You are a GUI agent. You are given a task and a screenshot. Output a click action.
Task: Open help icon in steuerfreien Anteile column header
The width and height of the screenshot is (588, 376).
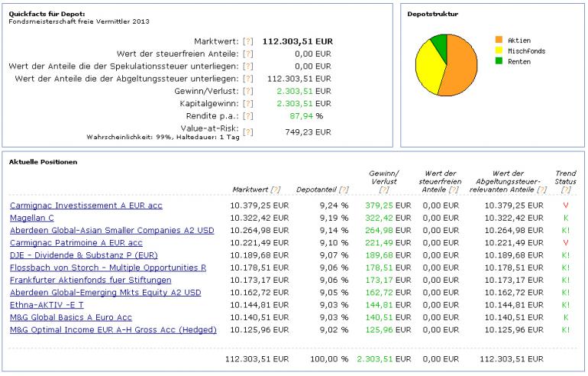tap(454, 190)
